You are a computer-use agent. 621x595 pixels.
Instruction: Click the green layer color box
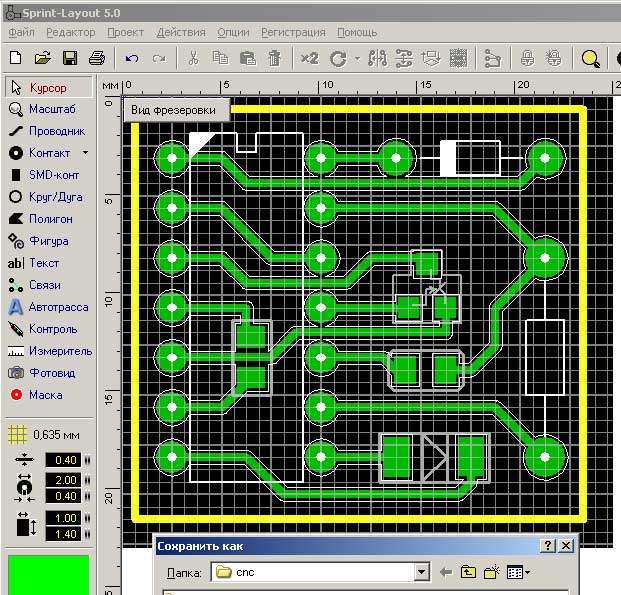click(49, 574)
